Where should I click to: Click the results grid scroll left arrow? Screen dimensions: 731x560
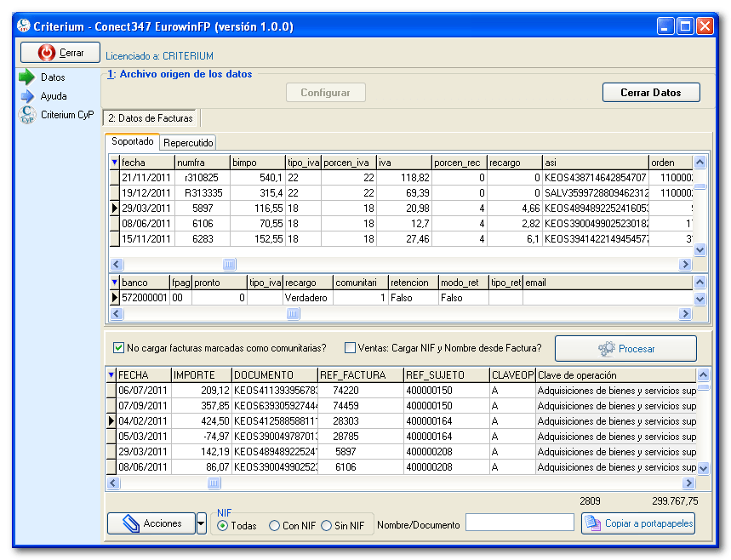[113, 483]
